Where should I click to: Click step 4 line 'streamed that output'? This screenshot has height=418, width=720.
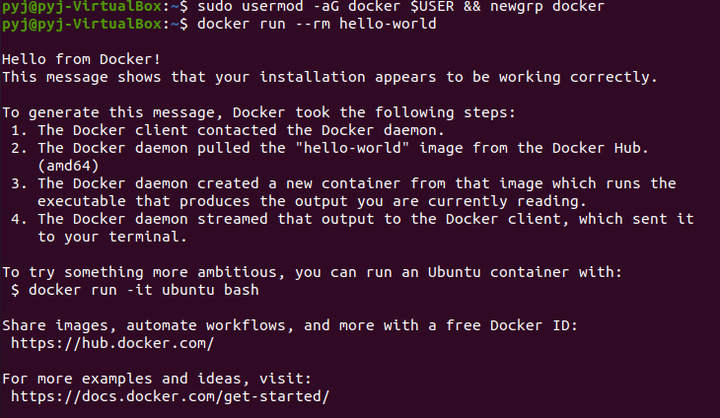[x=352, y=219]
